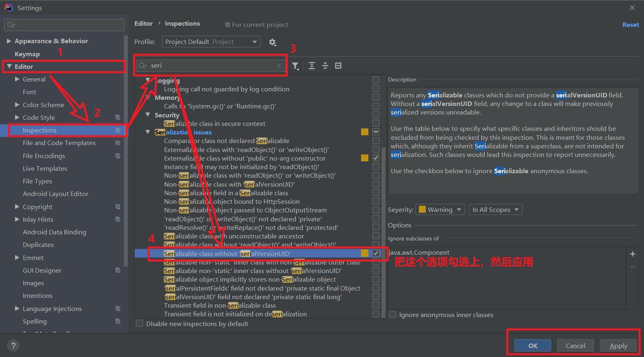Image resolution: width=644 pixels, height=357 pixels.
Task: Toggle 'Disable new inspections by default' checkbox
Action: [x=139, y=324]
